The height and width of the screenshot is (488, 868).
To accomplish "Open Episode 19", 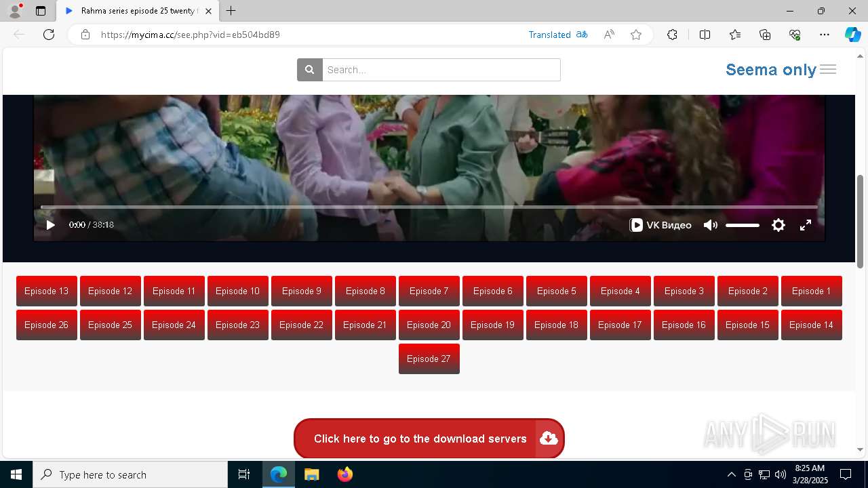I will pyautogui.click(x=493, y=325).
